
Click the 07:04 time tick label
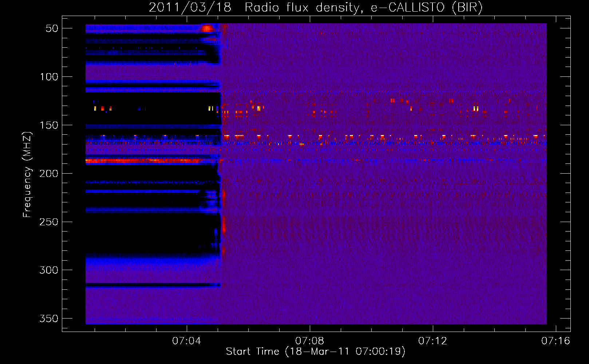pos(187,341)
